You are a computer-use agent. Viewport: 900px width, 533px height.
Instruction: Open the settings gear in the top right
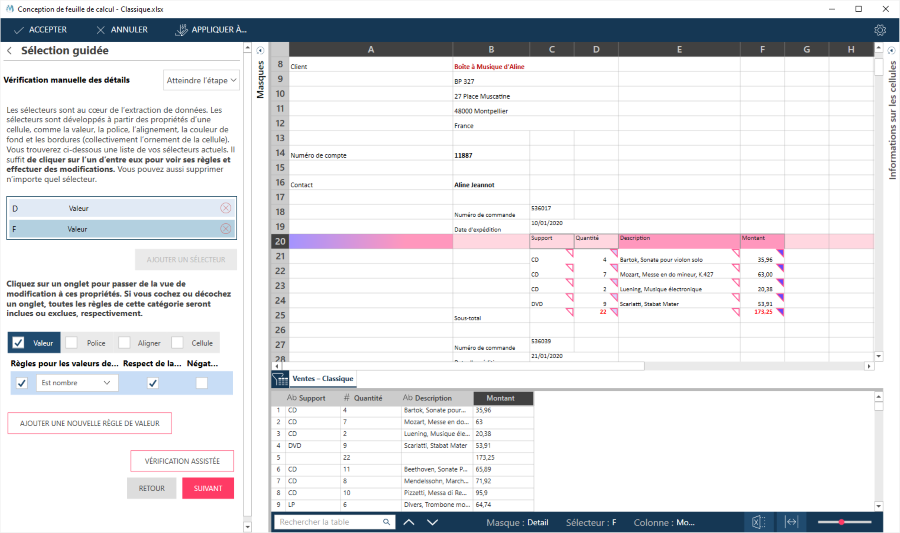[x=880, y=30]
